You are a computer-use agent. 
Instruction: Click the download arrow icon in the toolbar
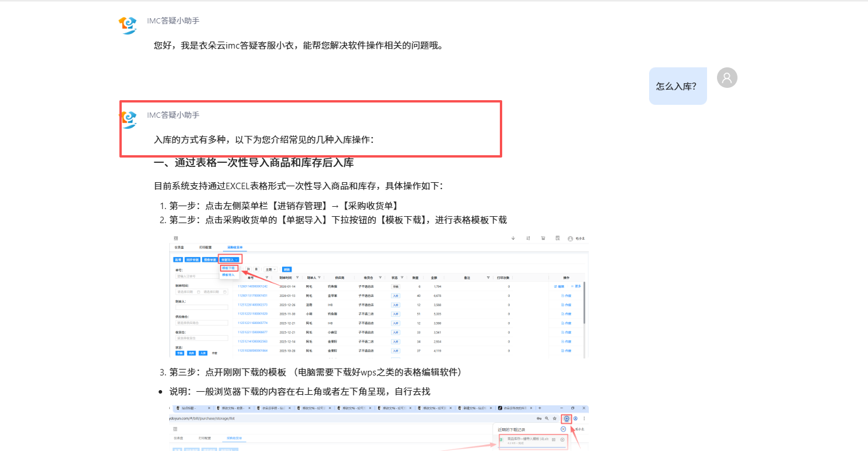[x=513, y=238]
